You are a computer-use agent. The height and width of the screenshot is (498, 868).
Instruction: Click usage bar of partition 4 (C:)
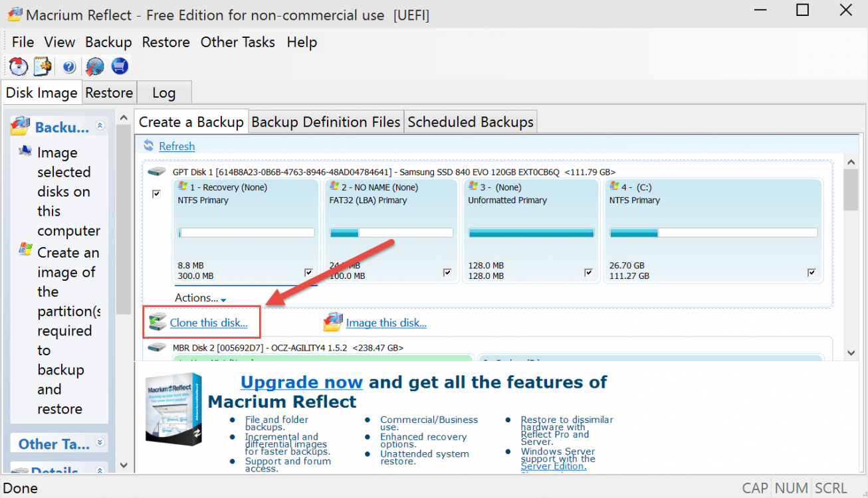click(713, 233)
